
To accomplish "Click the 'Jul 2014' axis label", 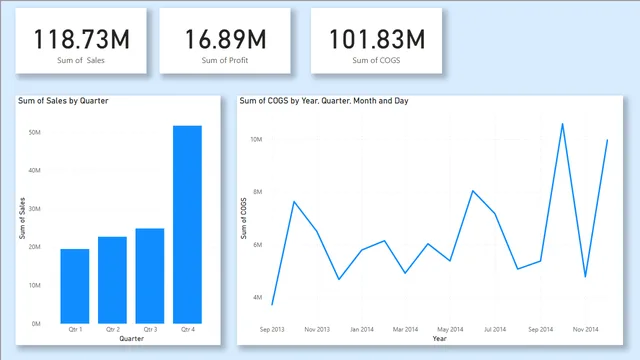I will [x=495, y=329].
